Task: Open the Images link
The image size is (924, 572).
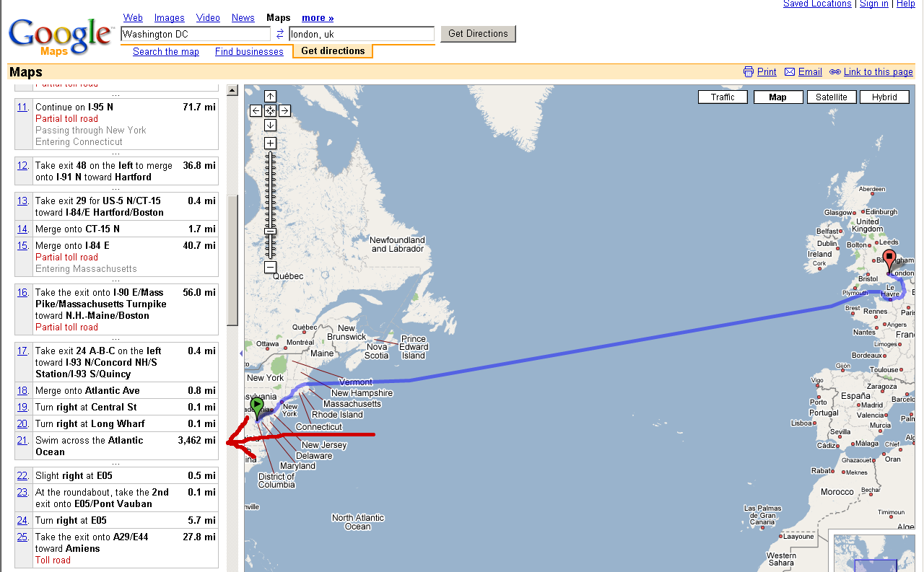Action: pos(170,18)
